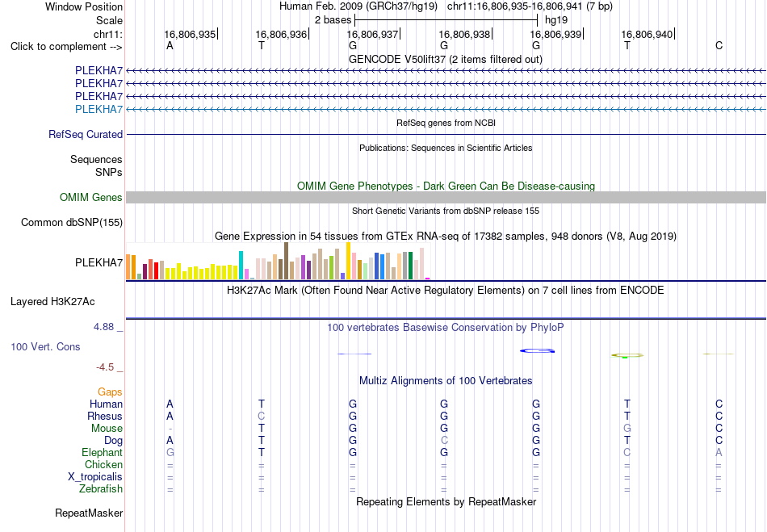Click 'Click to complement -->' label
This screenshot has width=767, height=532.
(x=66, y=47)
